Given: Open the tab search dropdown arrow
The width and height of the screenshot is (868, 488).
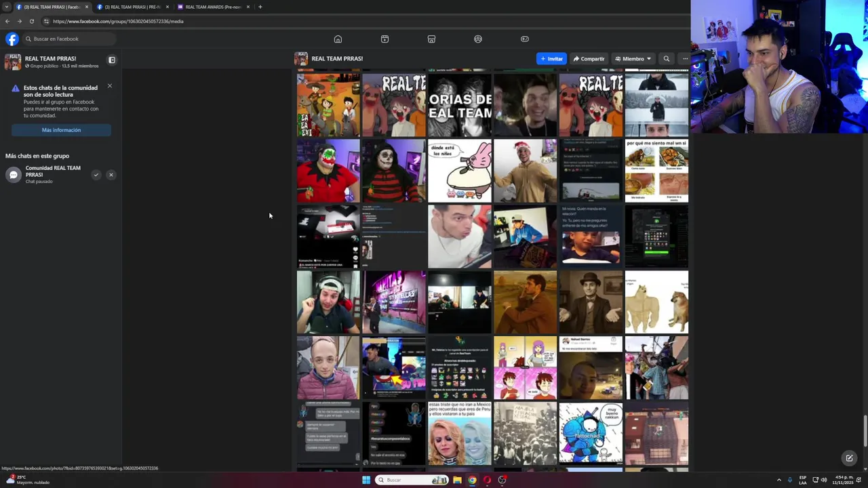Looking at the screenshot, I should (x=7, y=7).
